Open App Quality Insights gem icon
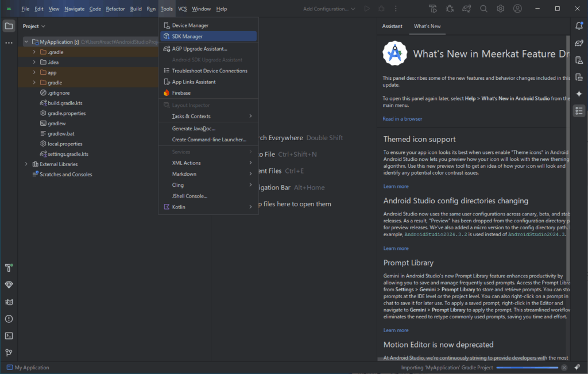The height and width of the screenshot is (374, 588). pyautogui.click(x=9, y=285)
